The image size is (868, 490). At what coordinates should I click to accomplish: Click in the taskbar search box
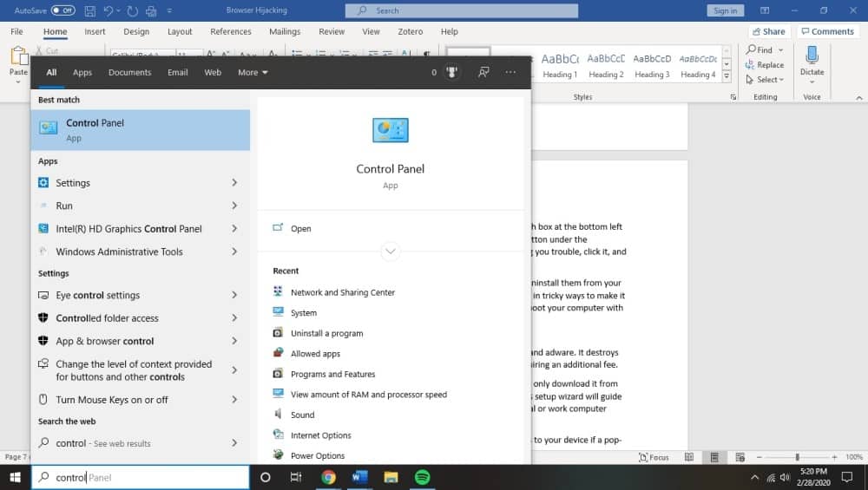(x=141, y=477)
